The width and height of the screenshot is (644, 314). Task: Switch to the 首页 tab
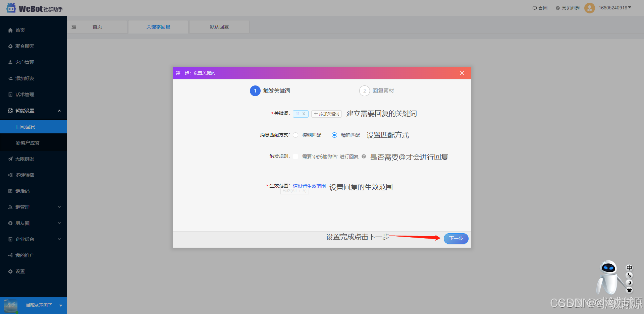click(x=97, y=27)
